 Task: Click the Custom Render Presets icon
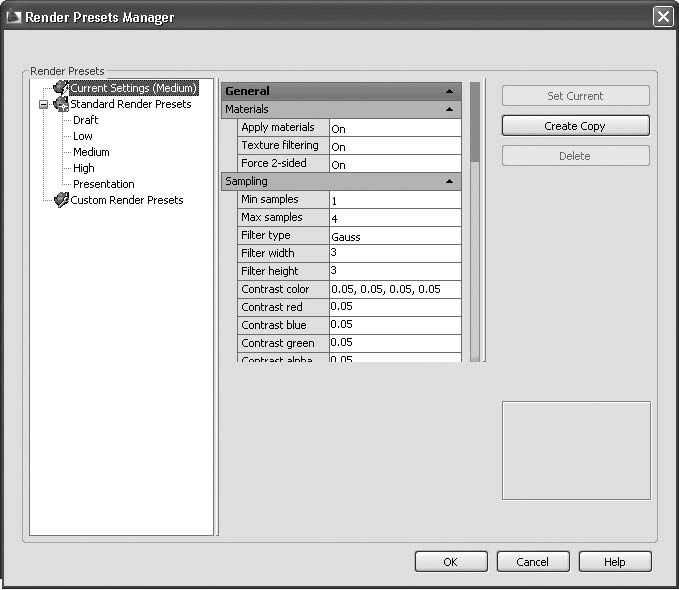tap(60, 201)
